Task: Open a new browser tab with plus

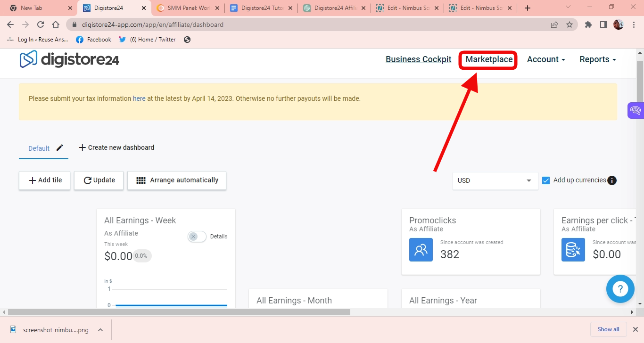Action: click(528, 8)
